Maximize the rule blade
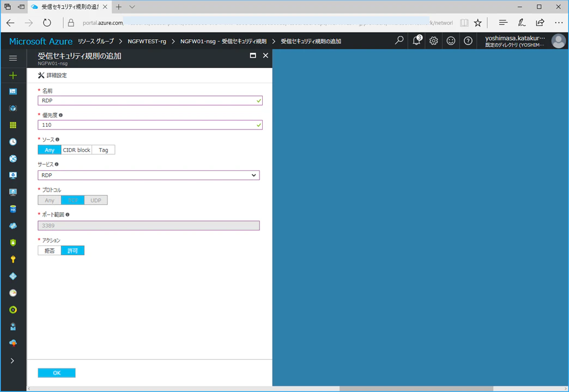 pyautogui.click(x=253, y=56)
